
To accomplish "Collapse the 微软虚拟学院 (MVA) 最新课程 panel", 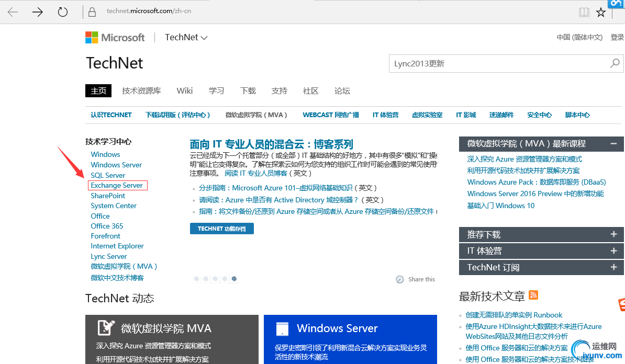I will point(614,143).
